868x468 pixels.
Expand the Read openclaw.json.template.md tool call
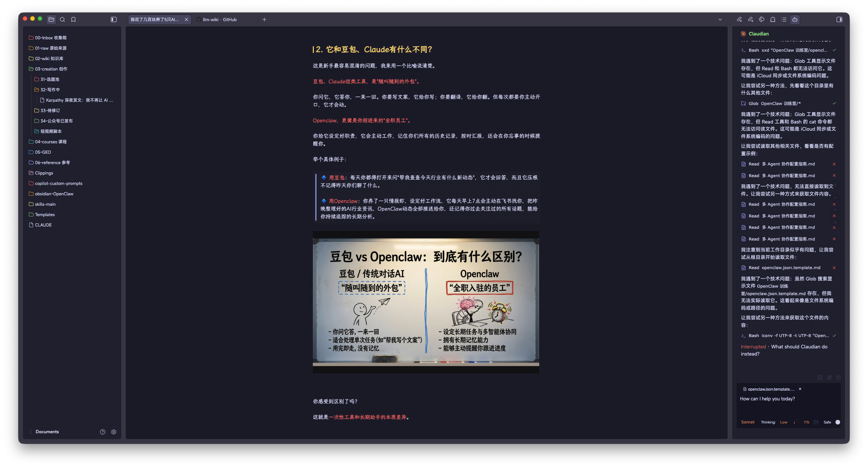(x=788, y=268)
